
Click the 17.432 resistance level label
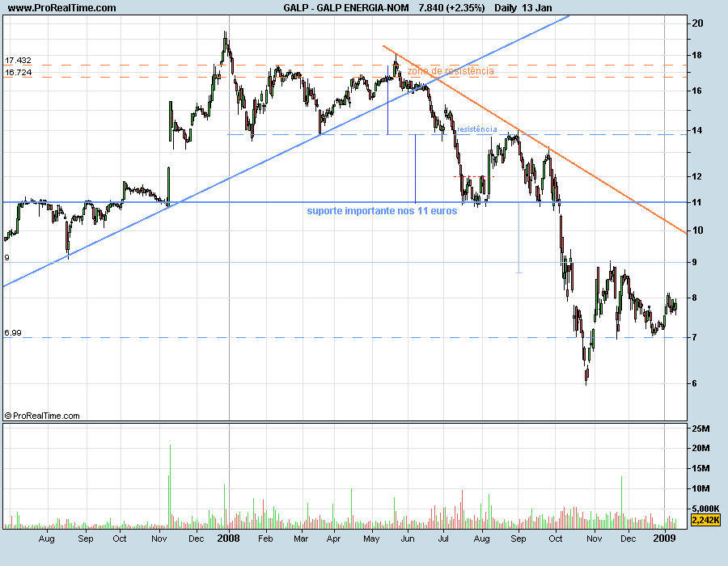[18, 61]
